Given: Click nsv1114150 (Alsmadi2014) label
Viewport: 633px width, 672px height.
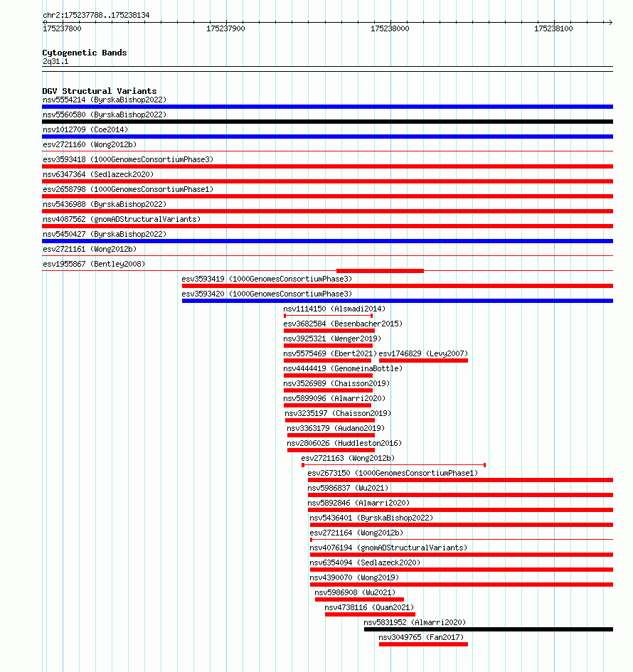Looking at the screenshot, I should 334,309.
